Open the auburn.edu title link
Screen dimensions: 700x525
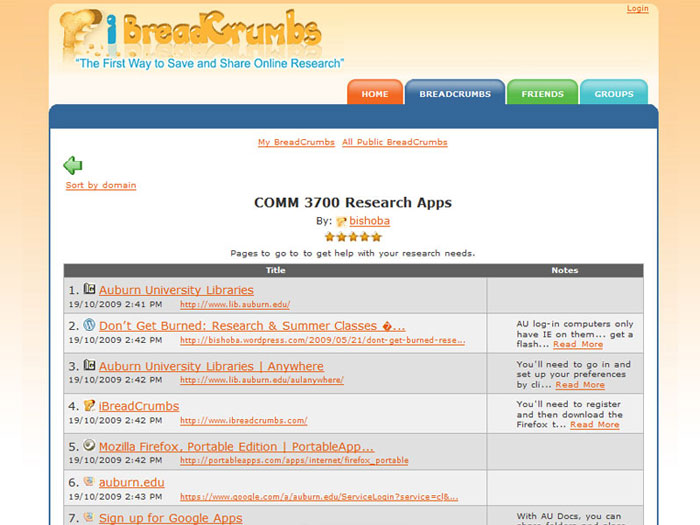(x=132, y=483)
